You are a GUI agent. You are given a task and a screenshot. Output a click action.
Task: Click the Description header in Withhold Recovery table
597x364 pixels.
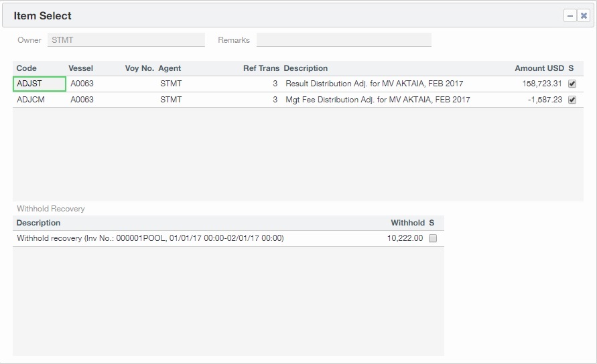point(38,223)
